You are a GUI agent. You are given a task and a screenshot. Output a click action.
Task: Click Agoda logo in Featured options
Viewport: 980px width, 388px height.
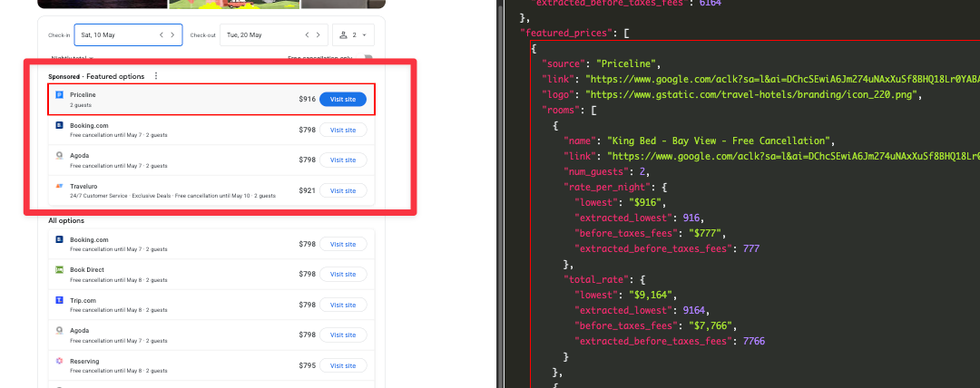[59, 156]
